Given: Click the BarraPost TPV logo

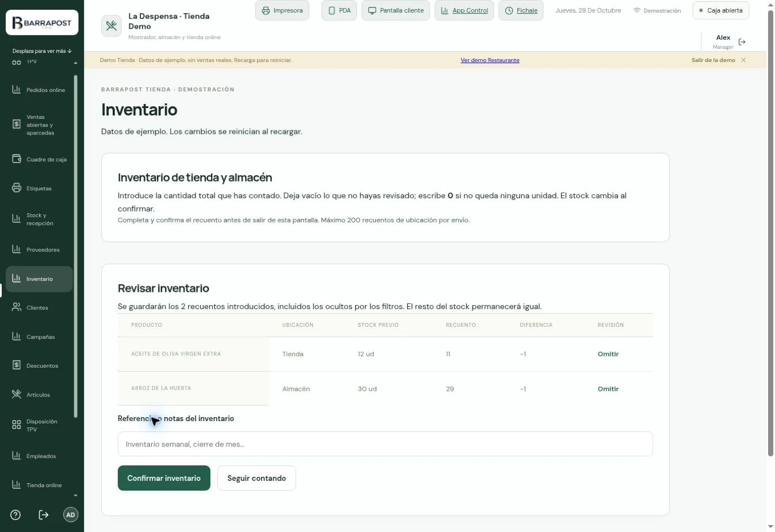Looking at the screenshot, I should [x=42, y=23].
